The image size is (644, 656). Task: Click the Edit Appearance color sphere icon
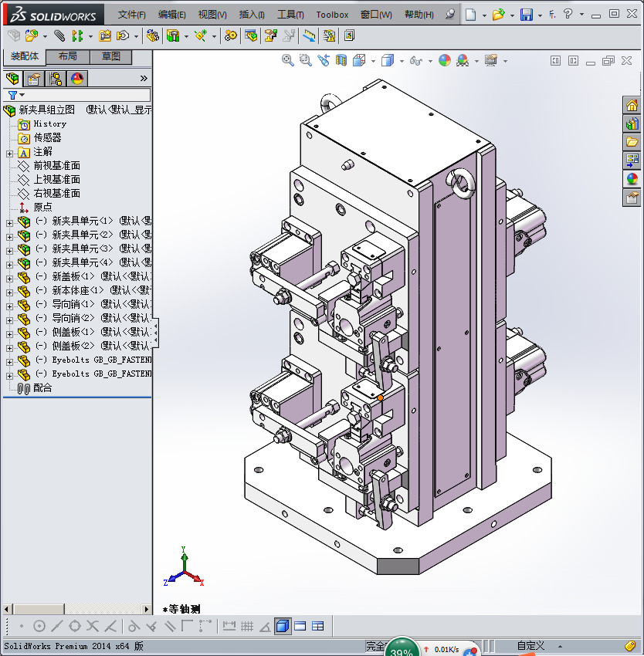[x=444, y=60]
